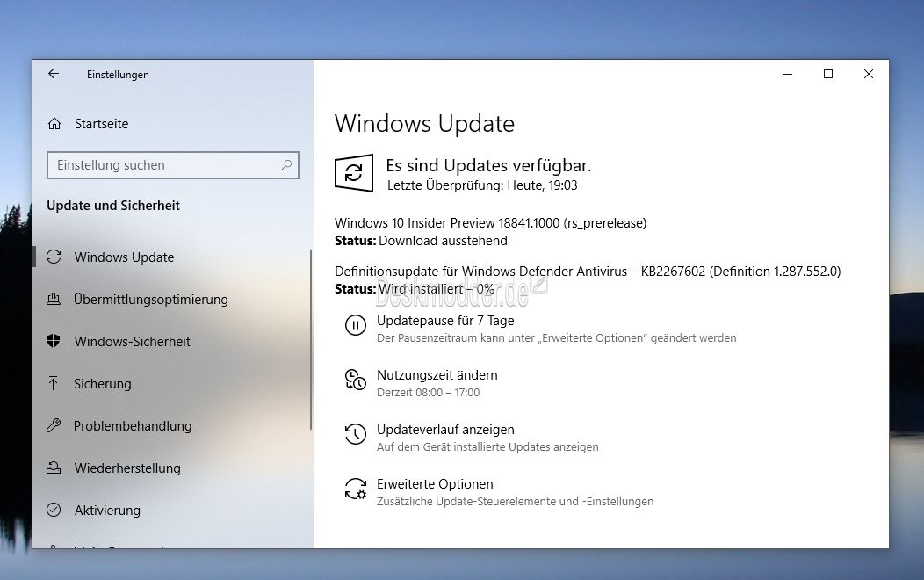Click the Übermittlungsoptimierung sidebar icon

(x=54, y=299)
